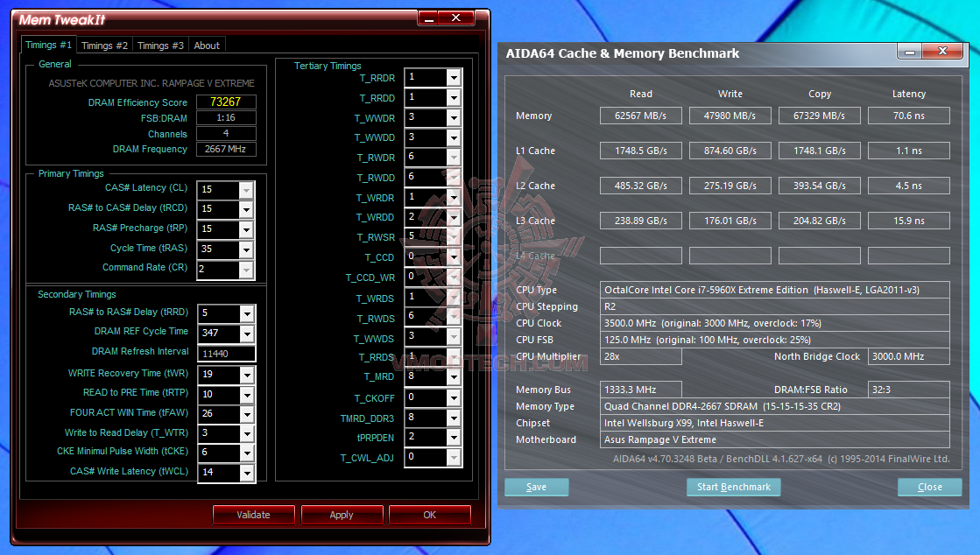Close AIDA64 window via title bar X

pyautogui.click(x=942, y=52)
